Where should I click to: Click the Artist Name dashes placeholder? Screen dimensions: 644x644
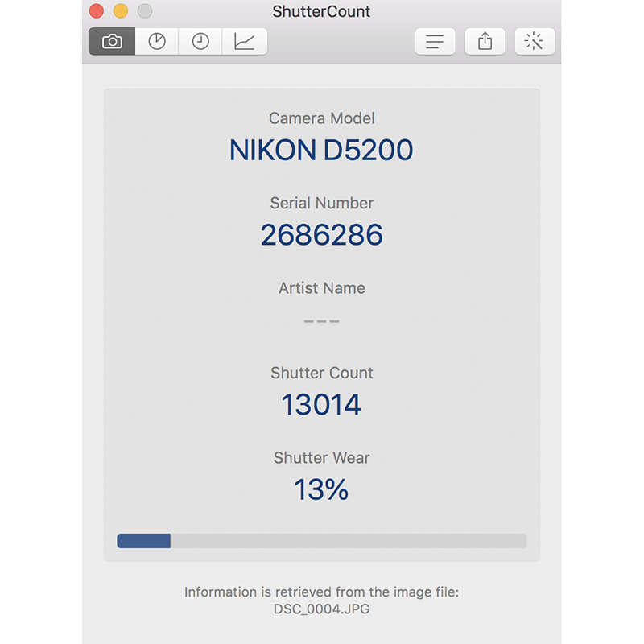click(x=321, y=321)
